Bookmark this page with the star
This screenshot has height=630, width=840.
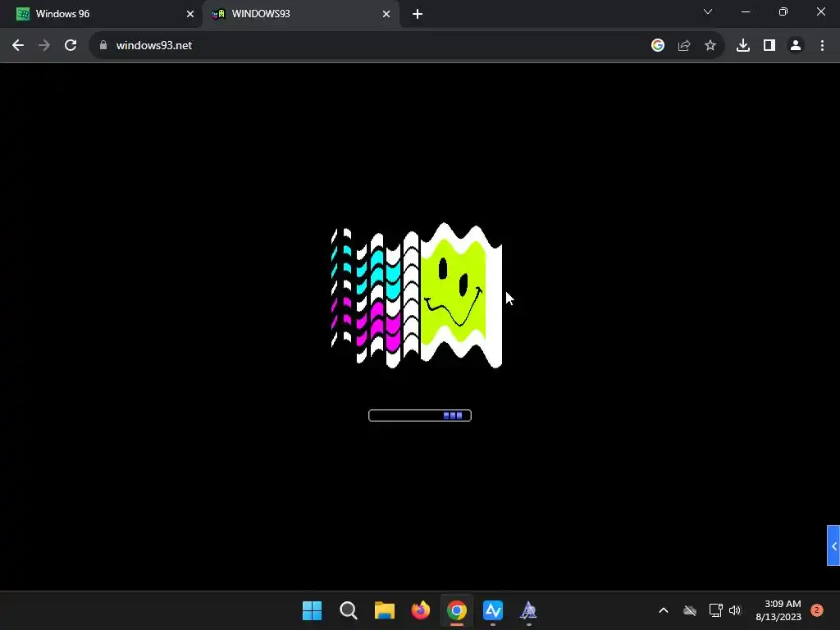[710, 46]
